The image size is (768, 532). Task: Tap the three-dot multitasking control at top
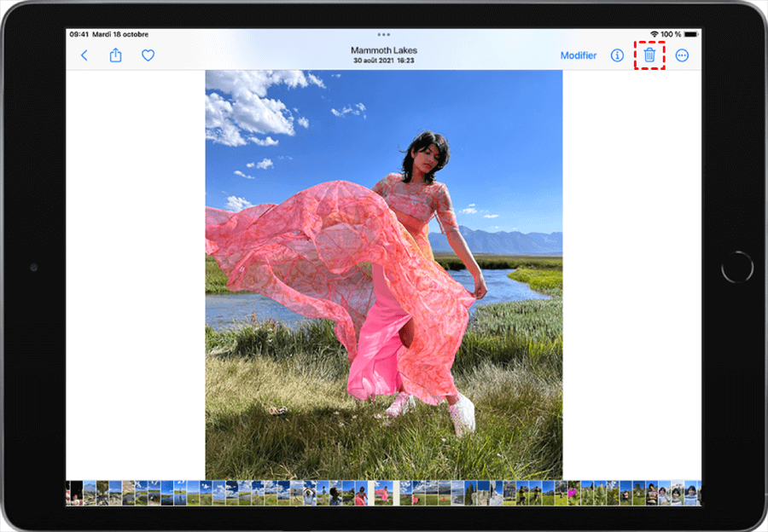pyautogui.click(x=384, y=35)
